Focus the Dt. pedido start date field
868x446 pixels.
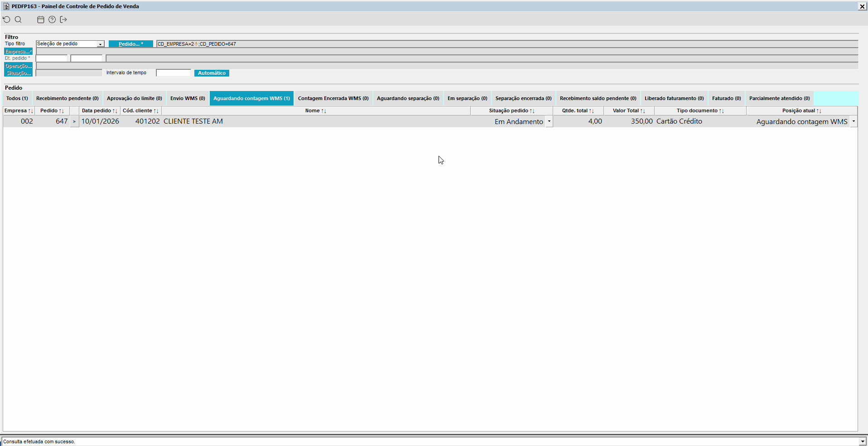tap(52, 58)
